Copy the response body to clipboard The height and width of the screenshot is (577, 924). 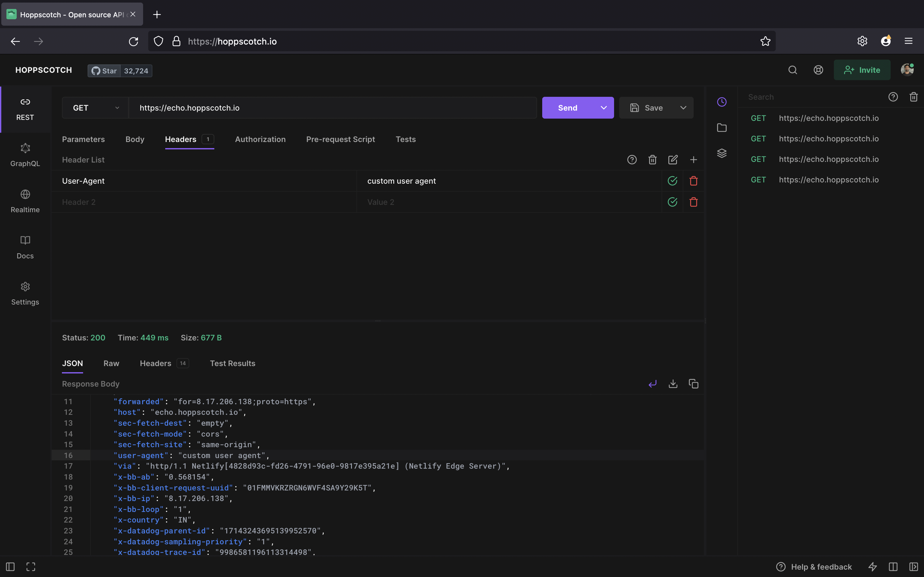[x=693, y=383]
